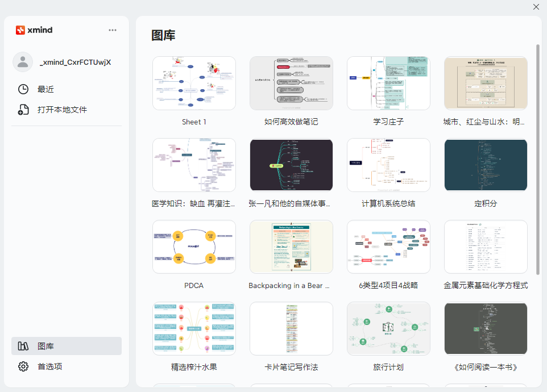Click the user profile avatar icon
This screenshot has height=392, width=547.
(x=23, y=62)
